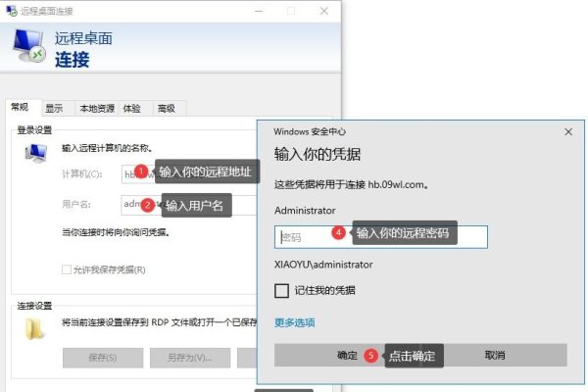This screenshot has height=392, width=588.
Task: Click the 输入你的凭据 heading
Action: pyautogui.click(x=318, y=154)
